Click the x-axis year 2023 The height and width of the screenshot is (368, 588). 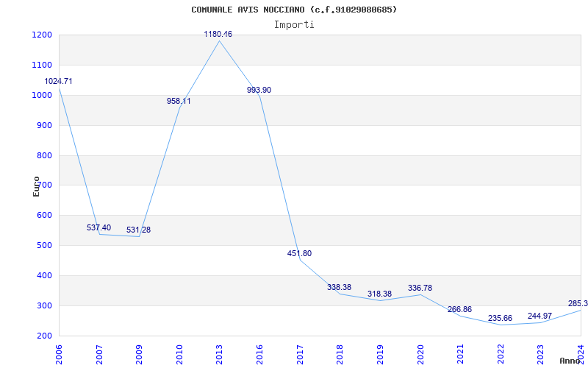point(540,354)
